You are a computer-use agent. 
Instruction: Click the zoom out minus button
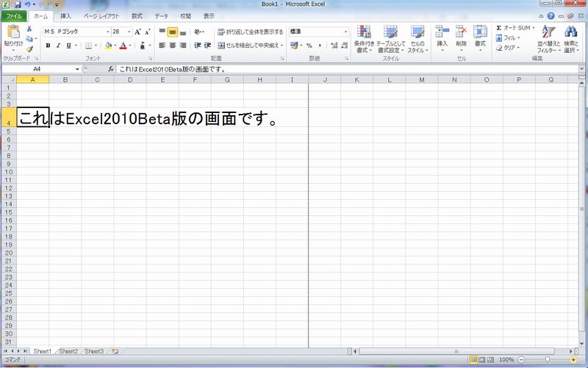pos(521,360)
